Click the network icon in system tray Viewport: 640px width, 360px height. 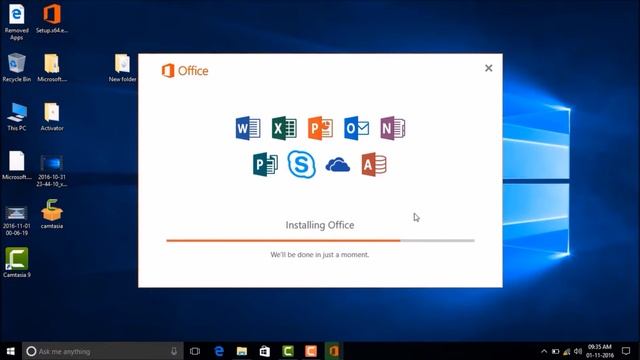point(567,351)
